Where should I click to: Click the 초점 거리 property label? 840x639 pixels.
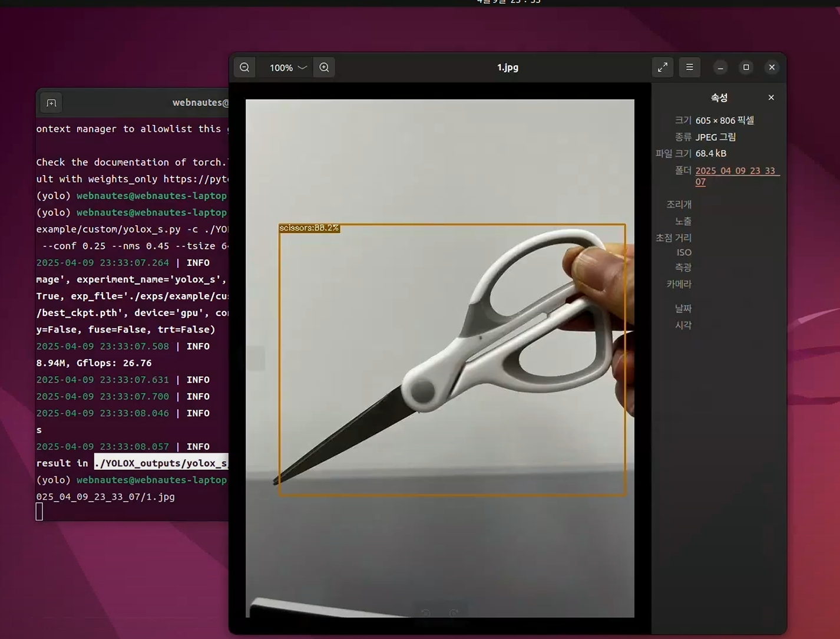tap(674, 238)
